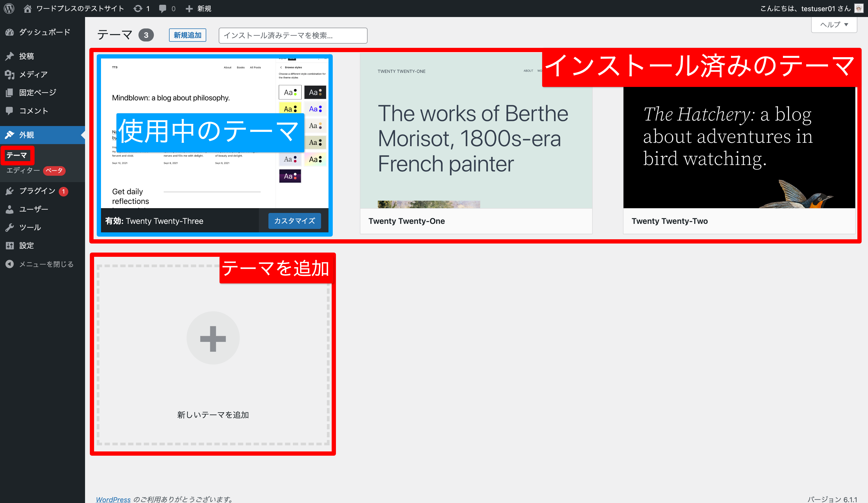Screen dimensions: 868x503
Task: Click the 投稿 pin icon
Action: coord(10,56)
